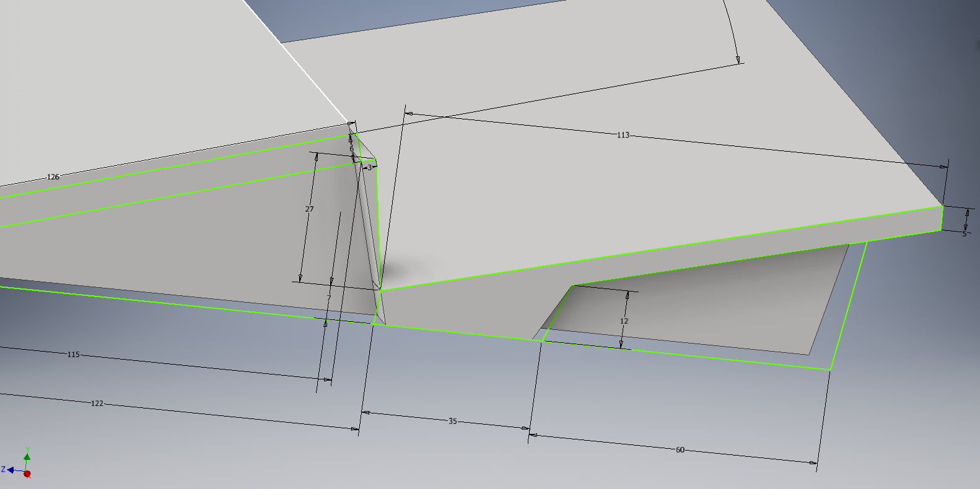
Task: Select the 60 dimension value
Action: (x=680, y=450)
